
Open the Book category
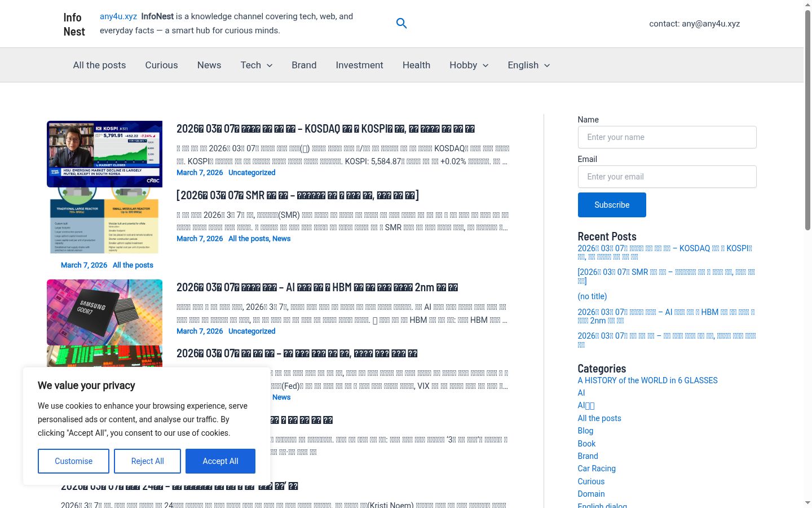pos(586,444)
